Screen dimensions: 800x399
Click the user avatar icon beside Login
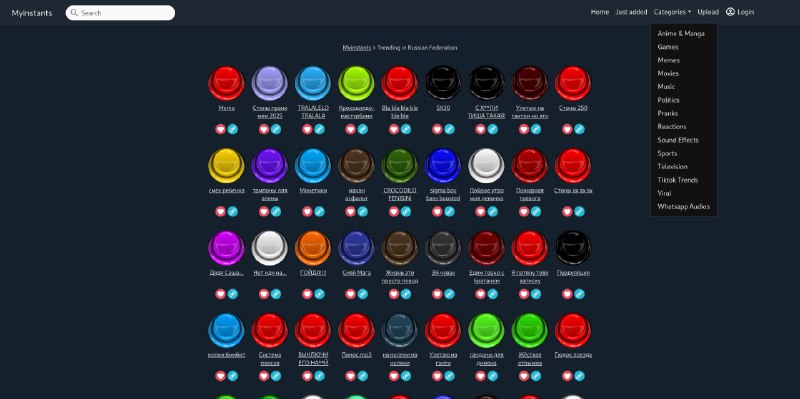point(730,12)
